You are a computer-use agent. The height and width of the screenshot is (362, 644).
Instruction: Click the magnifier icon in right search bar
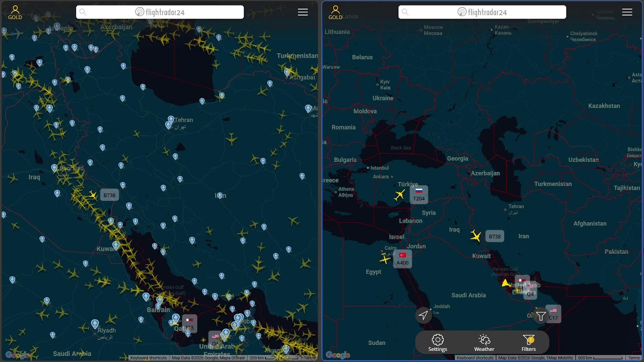tap(405, 12)
